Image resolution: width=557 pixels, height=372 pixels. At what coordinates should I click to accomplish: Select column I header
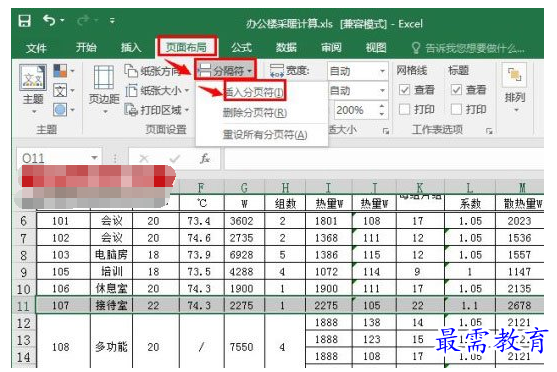pyautogui.click(x=328, y=187)
